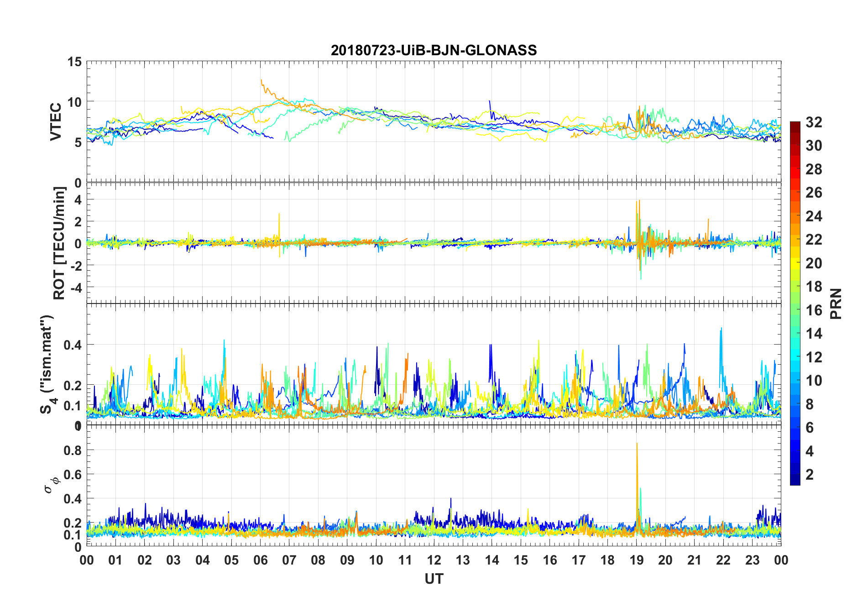Click colorbar tick label 16
The height and width of the screenshot is (607, 868).
(814, 310)
